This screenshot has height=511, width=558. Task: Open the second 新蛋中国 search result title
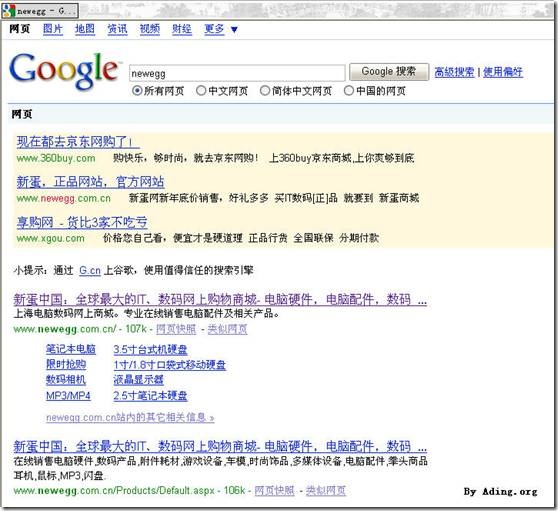click(220, 446)
